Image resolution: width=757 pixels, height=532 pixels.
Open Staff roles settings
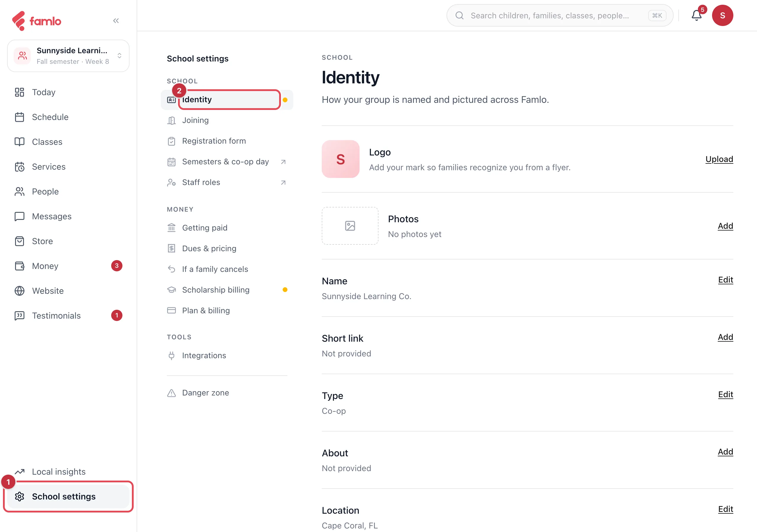tap(227, 182)
